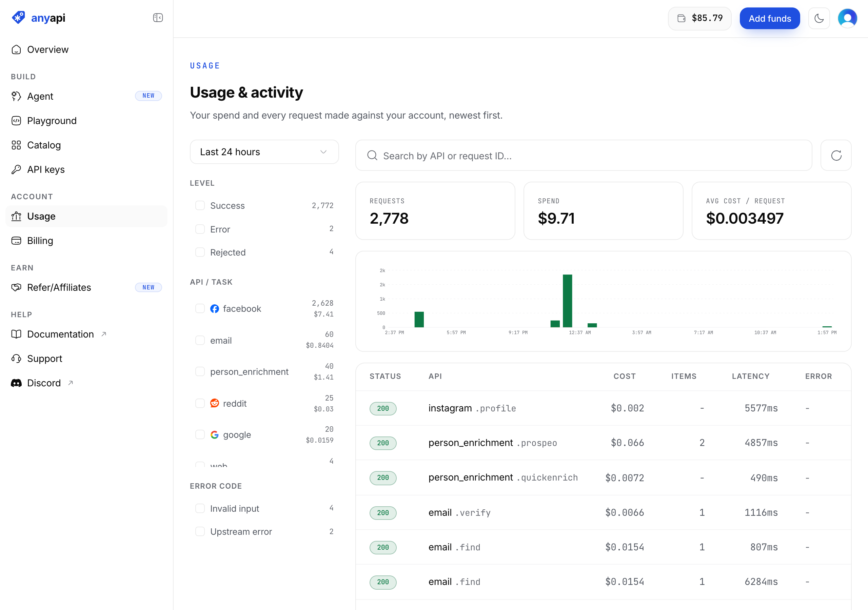Open the instagram .profile request row

[x=604, y=408]
